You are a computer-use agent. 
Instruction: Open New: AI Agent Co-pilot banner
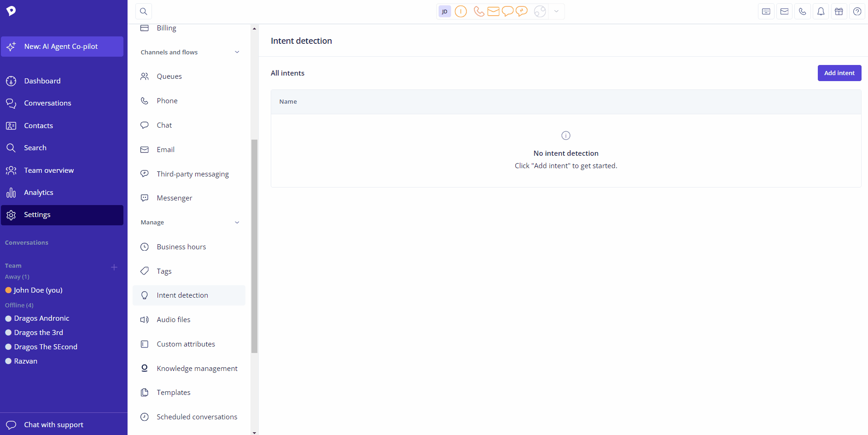(x=62, y=47)
